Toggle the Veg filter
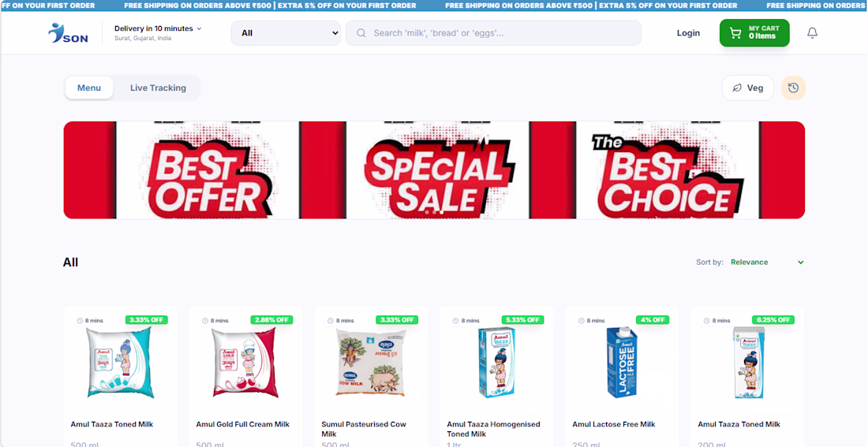Viewport: 868px width, 447px height. (x=748, y=88)
